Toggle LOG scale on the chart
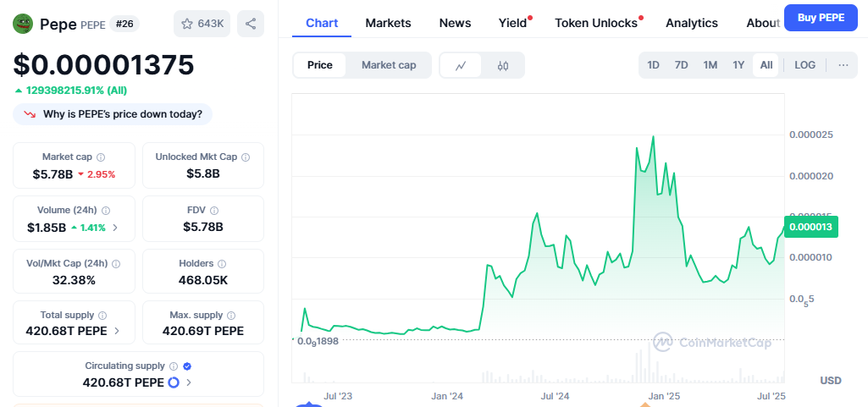The image size is (868, 407). 804,65
